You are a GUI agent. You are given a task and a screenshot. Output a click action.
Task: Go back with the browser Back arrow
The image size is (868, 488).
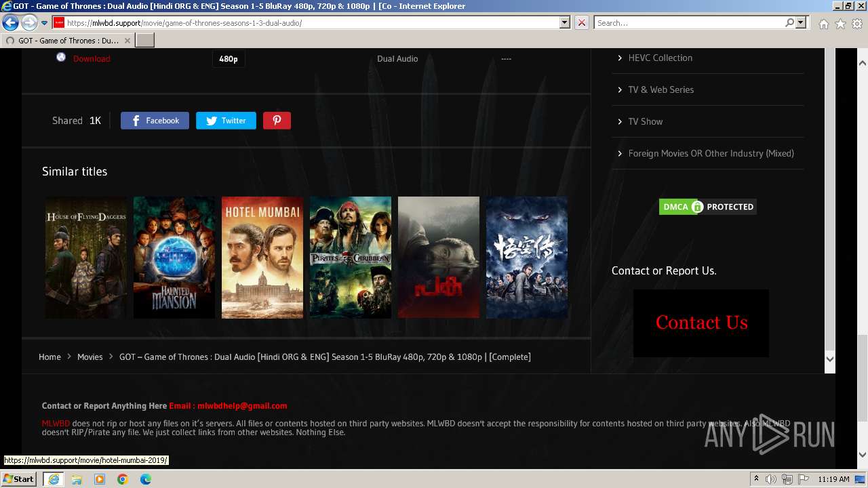click(10, 23)
